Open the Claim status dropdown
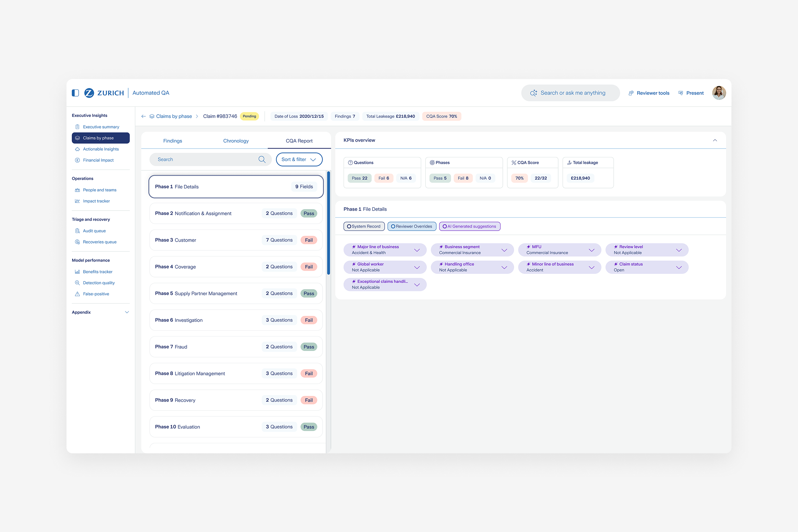 647,267
